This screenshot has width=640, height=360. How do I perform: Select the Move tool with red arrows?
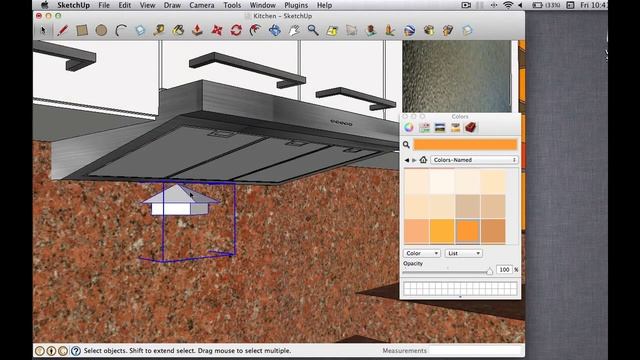point(217,30)
